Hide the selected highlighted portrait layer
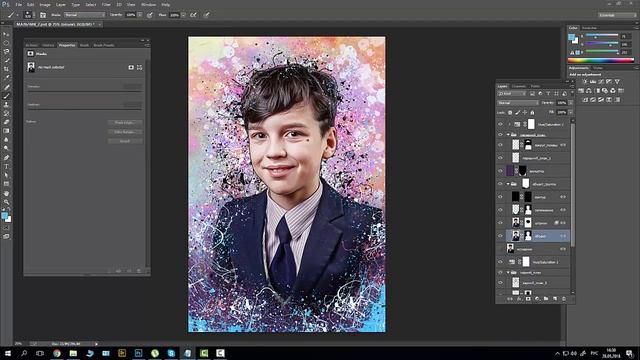 (x=500, y=236)
